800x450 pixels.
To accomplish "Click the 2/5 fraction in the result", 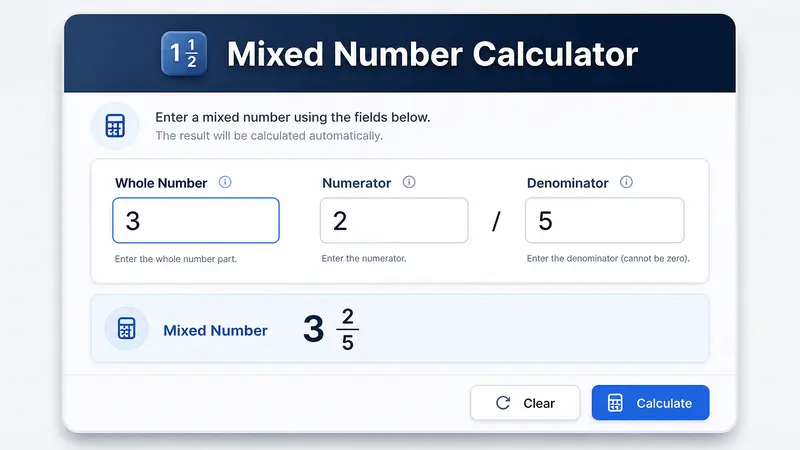I will [x=347, y=330].
